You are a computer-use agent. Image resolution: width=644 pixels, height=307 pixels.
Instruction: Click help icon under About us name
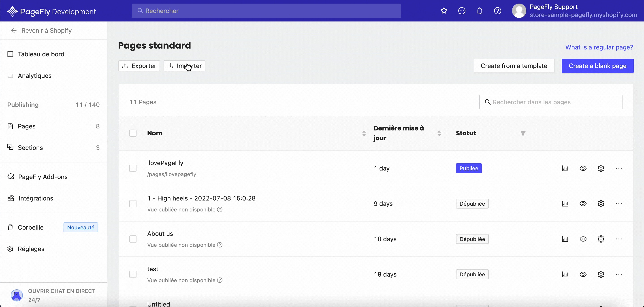point(220,245)
